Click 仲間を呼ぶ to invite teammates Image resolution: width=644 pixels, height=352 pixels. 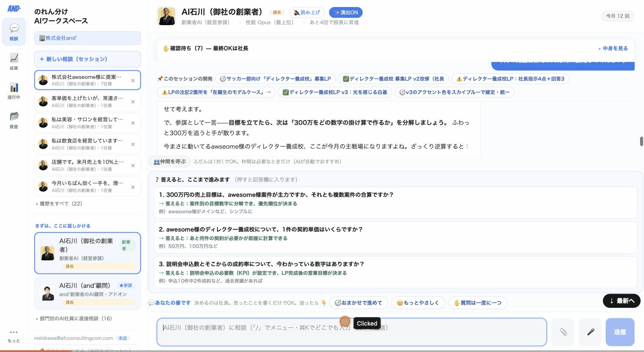click(170, 162)
